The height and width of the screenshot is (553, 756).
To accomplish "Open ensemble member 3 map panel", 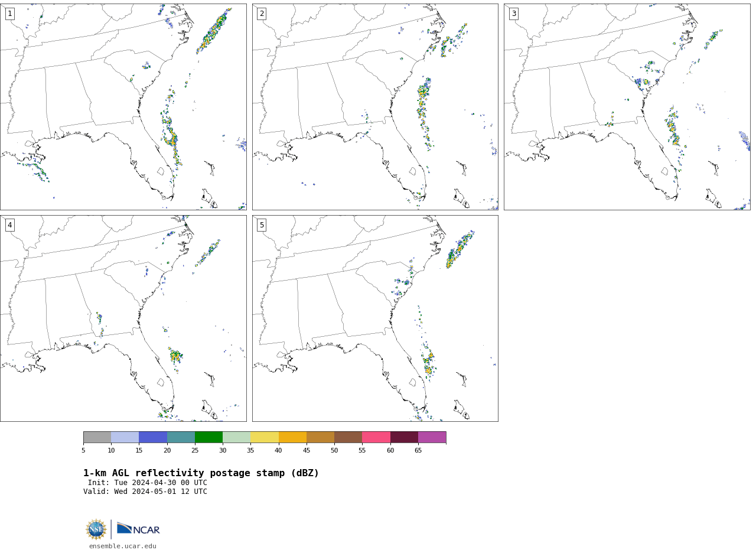I will tap(627, 107).
